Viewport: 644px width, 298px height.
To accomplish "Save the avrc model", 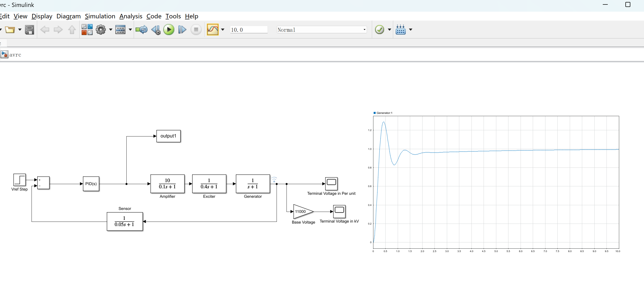I will click(30, 30).
